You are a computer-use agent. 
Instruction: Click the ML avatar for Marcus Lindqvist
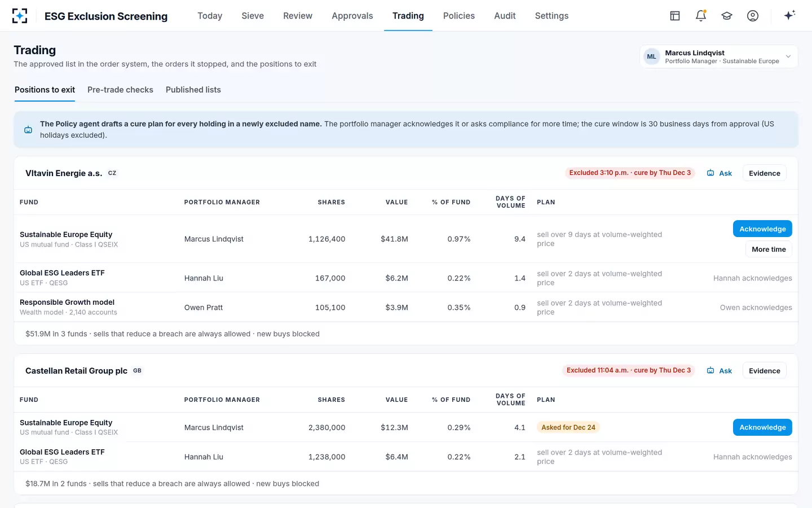[x=652, y=56]
